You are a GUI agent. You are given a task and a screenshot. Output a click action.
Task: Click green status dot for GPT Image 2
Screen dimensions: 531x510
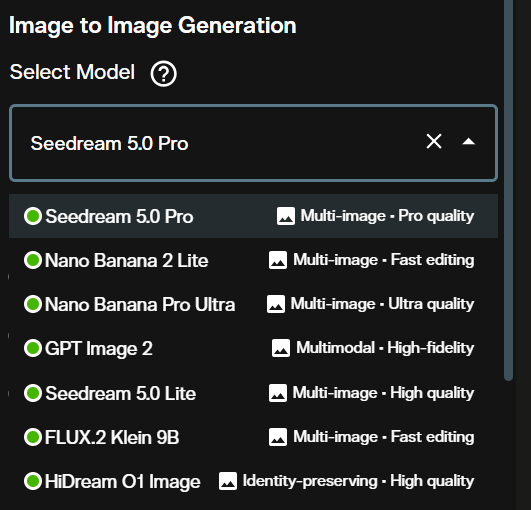pos(33,348)
